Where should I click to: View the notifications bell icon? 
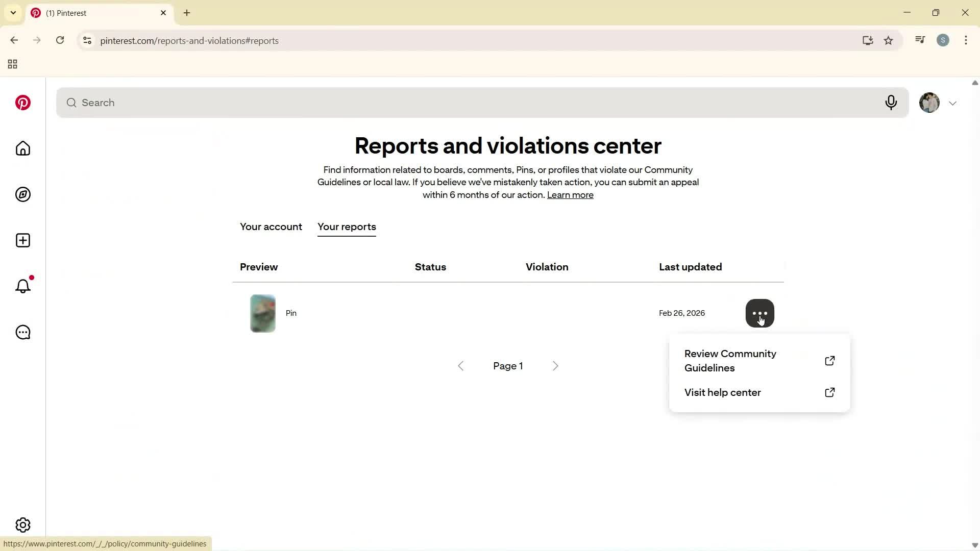coord(22,286)
